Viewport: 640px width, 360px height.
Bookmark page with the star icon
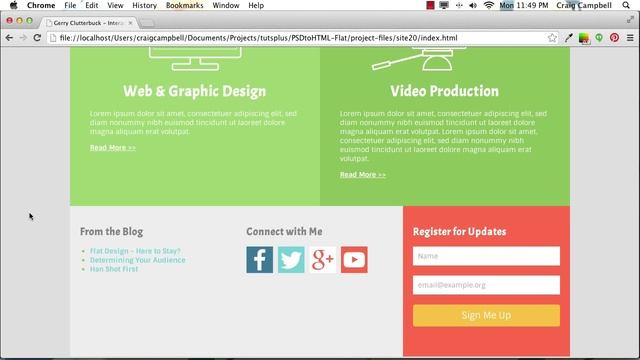(x=552, y=38)
